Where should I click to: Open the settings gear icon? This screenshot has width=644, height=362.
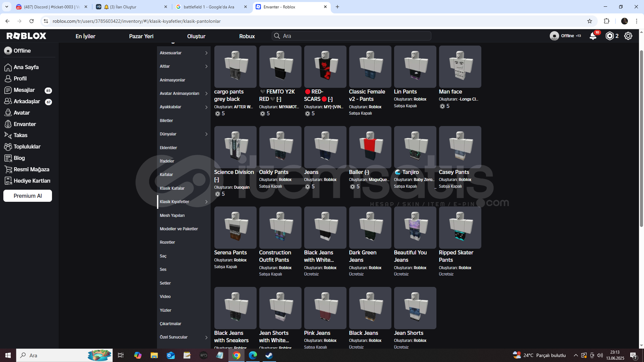[x=628, y=36]
